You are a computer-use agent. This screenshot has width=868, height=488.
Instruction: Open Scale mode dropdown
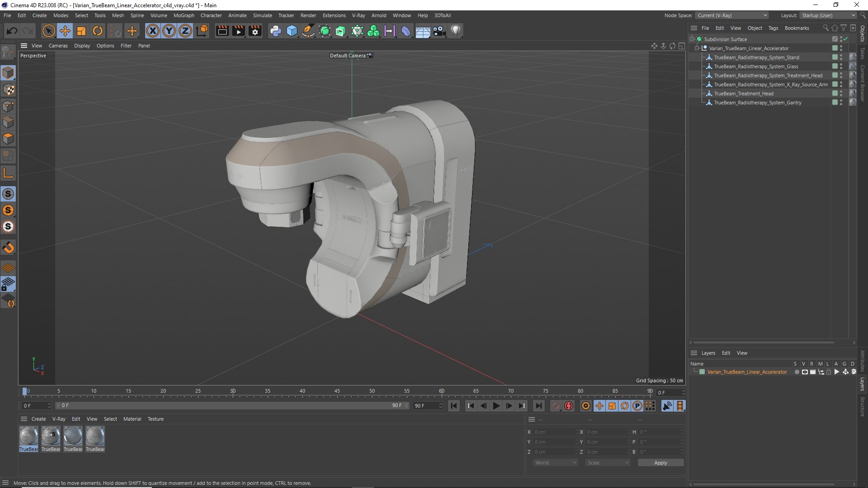(x=608, y=463)
